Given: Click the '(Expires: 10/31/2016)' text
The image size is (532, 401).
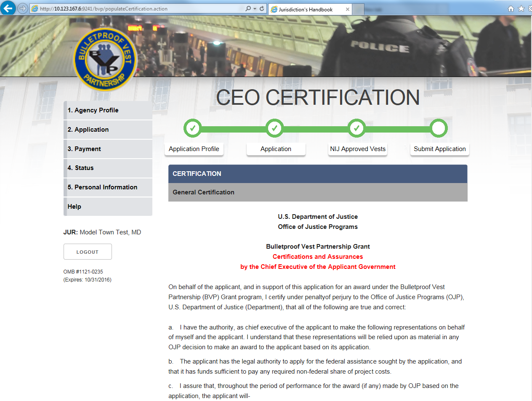Looking at the screenshot, I should pyautogui.click(x=88, y=280).
